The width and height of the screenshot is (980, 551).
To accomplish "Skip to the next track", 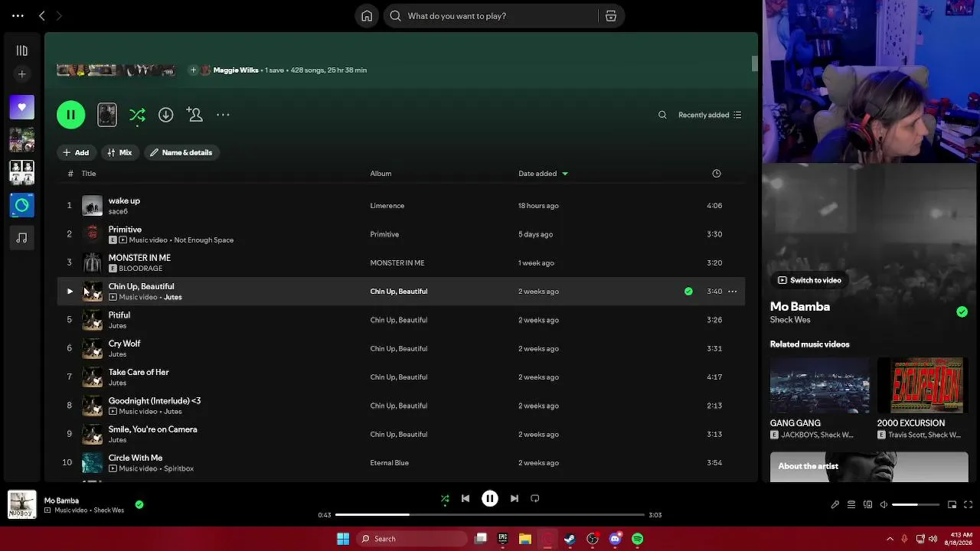I will pos(514,499).
